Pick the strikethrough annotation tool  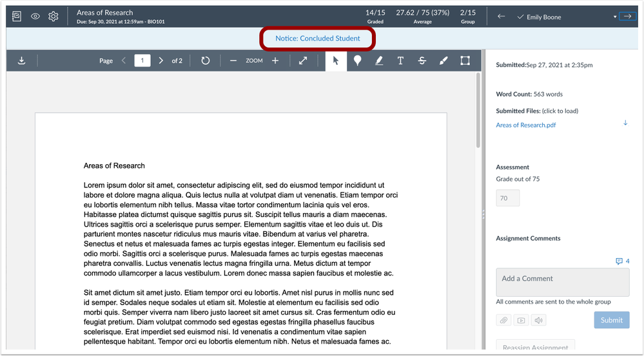click(x=422, y=61)
